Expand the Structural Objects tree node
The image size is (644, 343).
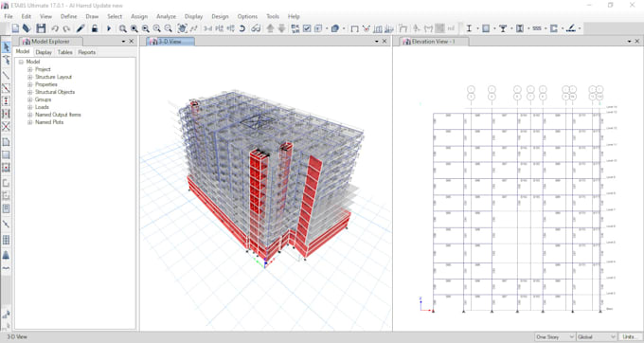point(29,92)
